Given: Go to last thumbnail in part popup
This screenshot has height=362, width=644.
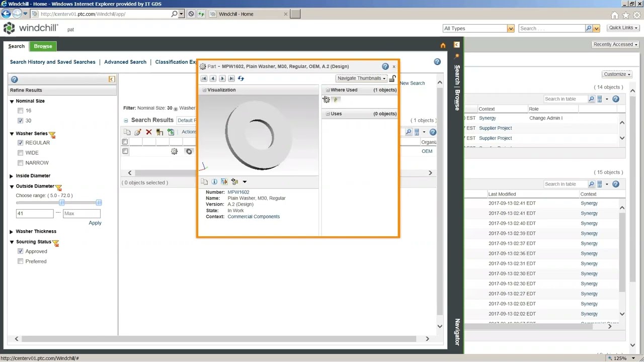Looking at the screenshot, I should click(x=231, y=78).
